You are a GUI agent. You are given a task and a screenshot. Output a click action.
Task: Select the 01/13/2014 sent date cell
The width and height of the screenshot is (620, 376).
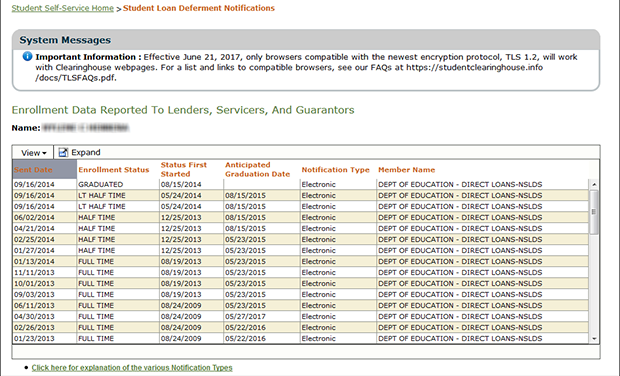(x=45, y=262)
